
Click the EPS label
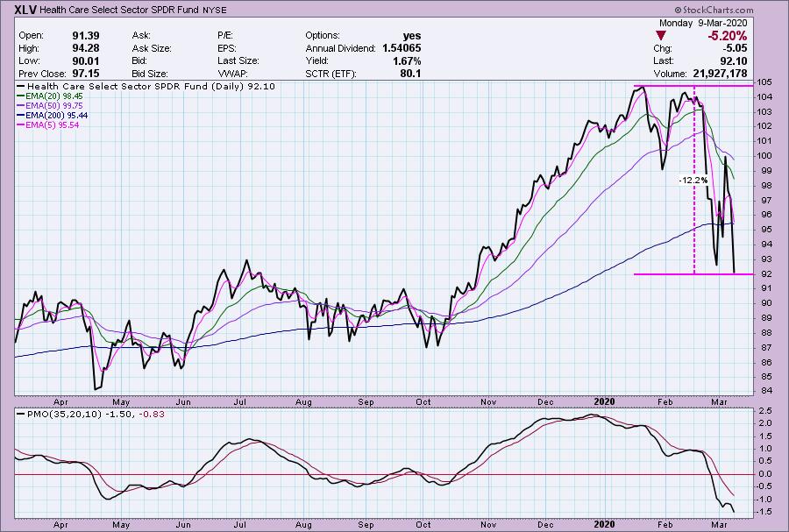pyautogui.click(x=226, y=48)
